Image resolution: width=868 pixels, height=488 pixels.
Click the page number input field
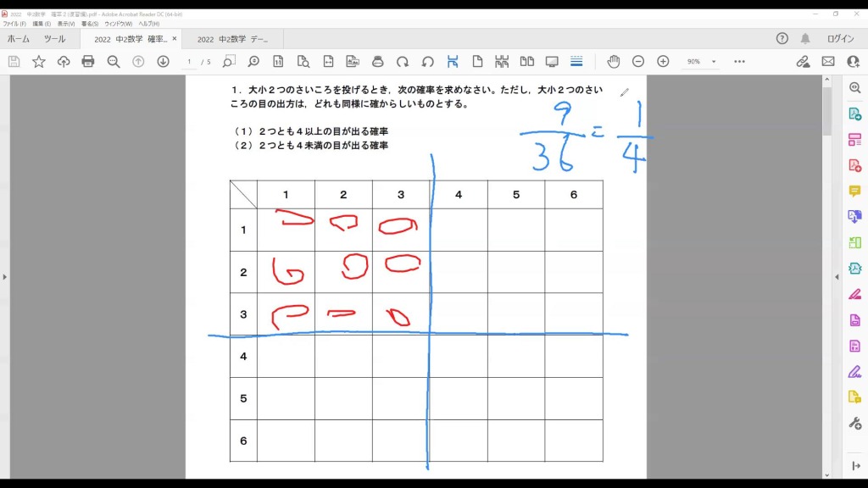pos(189,62)
